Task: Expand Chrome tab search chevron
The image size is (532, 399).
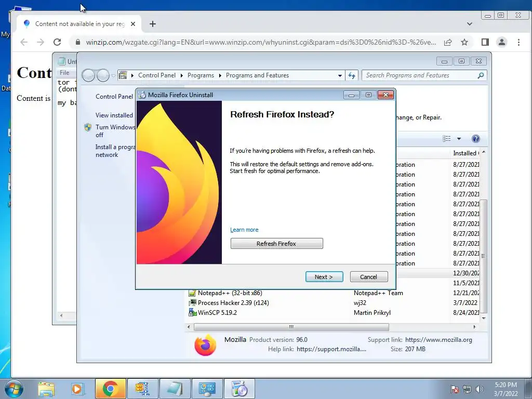Action: coord(470,24)
